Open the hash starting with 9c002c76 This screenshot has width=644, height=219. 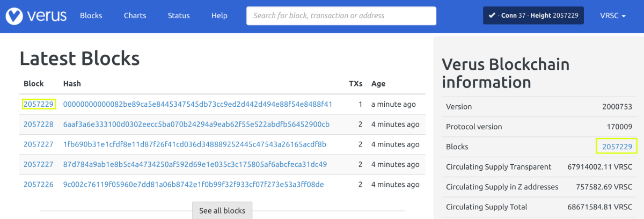(x=193, y=185)
